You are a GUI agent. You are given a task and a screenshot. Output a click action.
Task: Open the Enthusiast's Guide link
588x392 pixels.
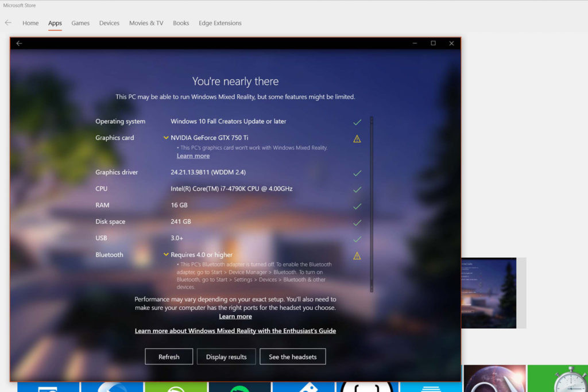pos(235,331)
